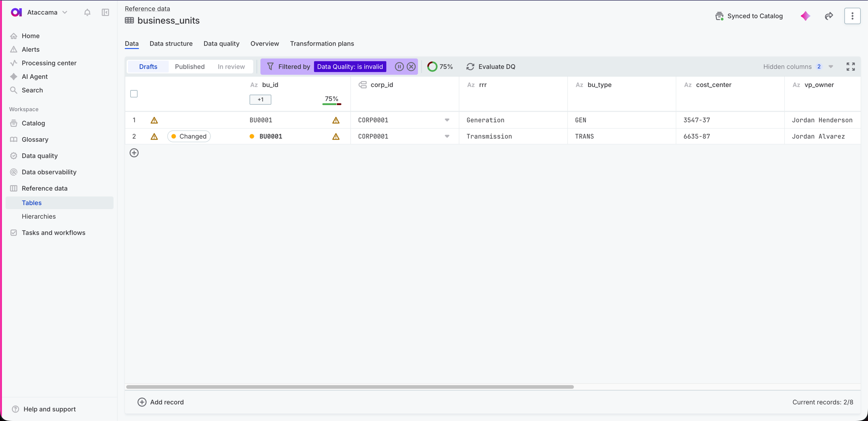Click cell Transmission in row 2

[513, 136]
